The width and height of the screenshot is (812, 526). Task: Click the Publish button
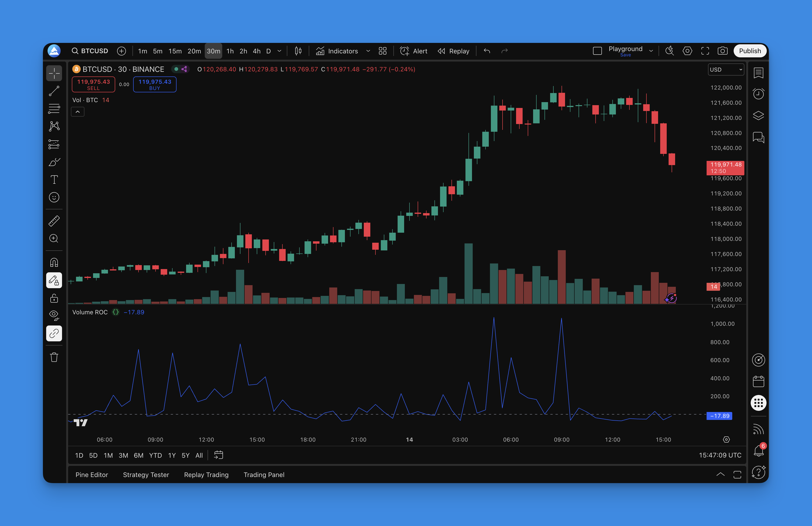pyautogui.click(x=750, y=51)
